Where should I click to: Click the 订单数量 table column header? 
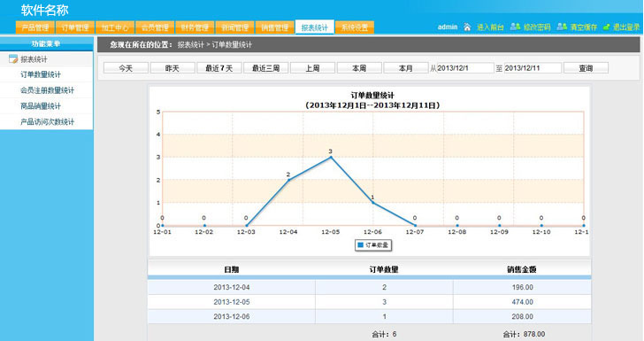(384, 269)
